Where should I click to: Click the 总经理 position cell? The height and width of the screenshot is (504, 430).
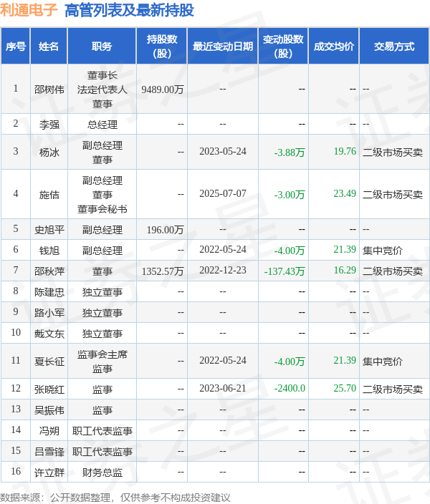point(102,125)
